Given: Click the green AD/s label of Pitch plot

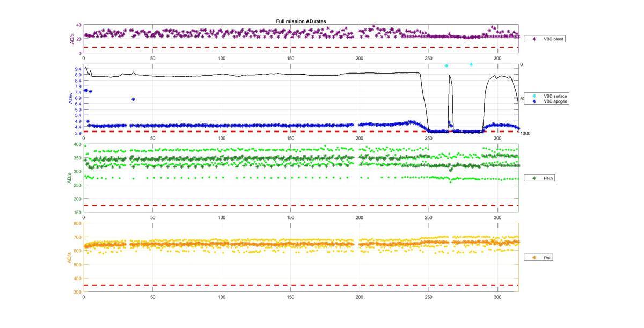Looking at the screenshot, I should (70, 178).
